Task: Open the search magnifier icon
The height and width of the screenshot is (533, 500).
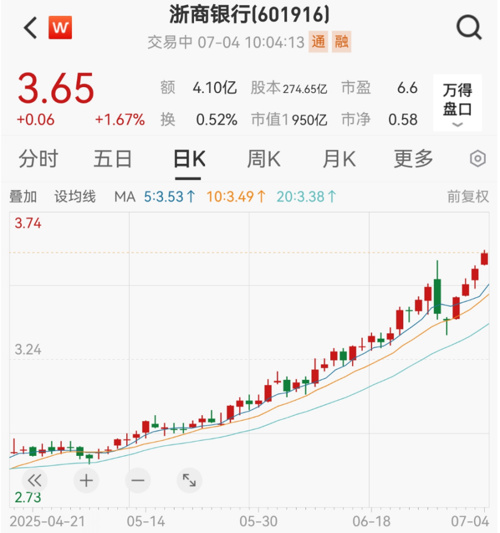Action: pyautogui.click(x=469, y=28)
